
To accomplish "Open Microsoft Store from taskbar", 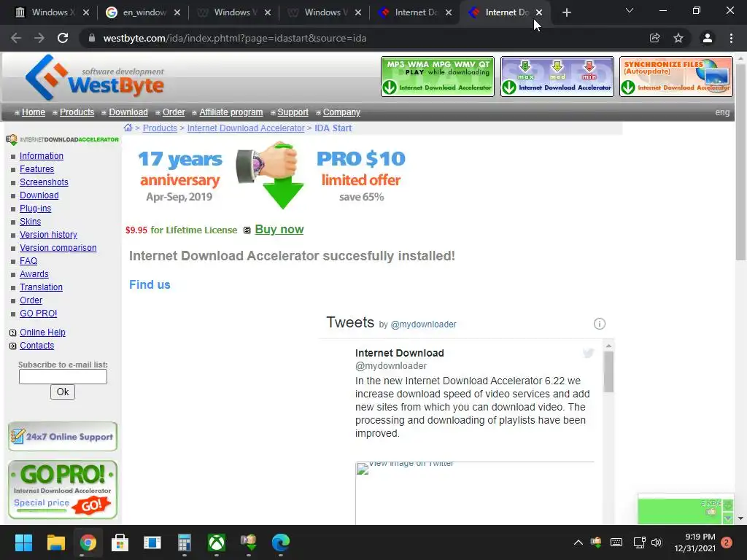I will pos(120,542).
